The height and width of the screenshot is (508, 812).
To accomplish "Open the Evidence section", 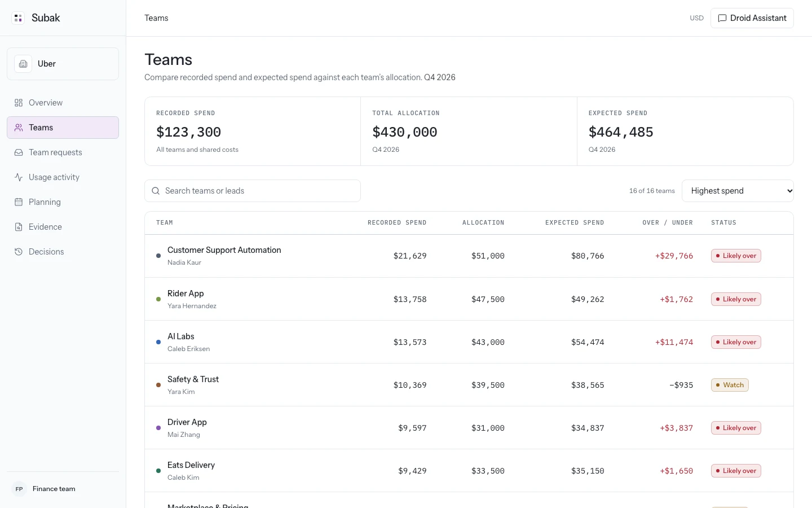I will click(x=63, y=227).
